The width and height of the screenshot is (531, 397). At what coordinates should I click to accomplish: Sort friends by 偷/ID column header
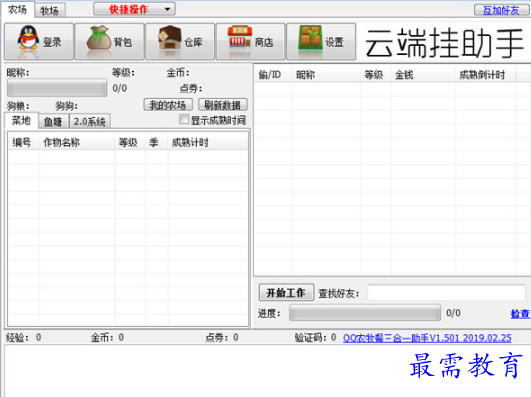(273, 75)
